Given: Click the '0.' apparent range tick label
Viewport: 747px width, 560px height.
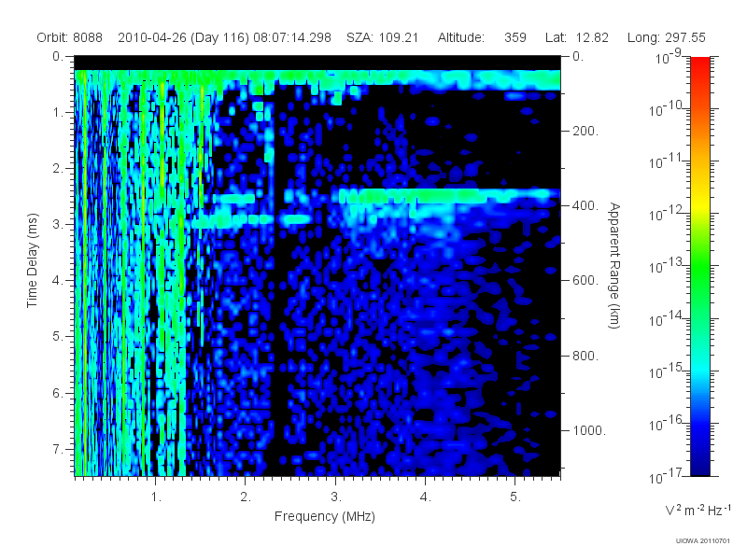Looking at the screenshot, I should [578, 56].
